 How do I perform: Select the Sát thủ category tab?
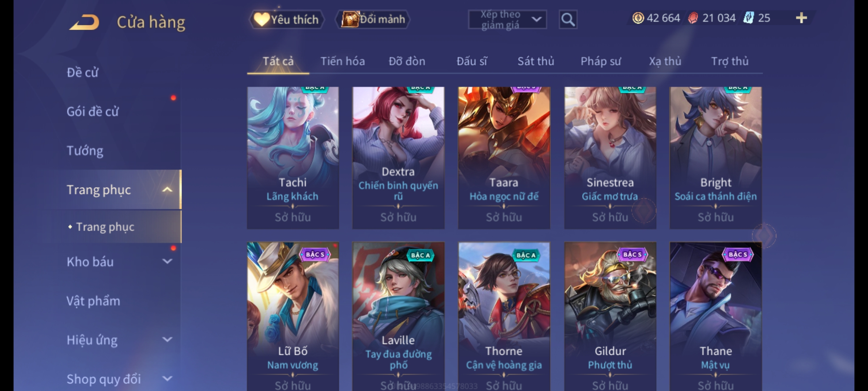536,61
